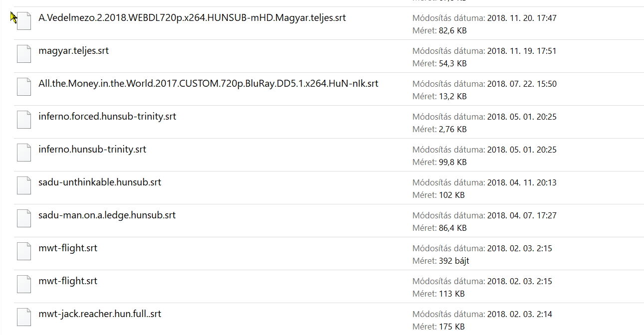Image resolution: width=644 pixels, height=335 pixels.
Task: Click the sadu-unthinkable.hunsub.srt file icon
Action: [24, 186]
